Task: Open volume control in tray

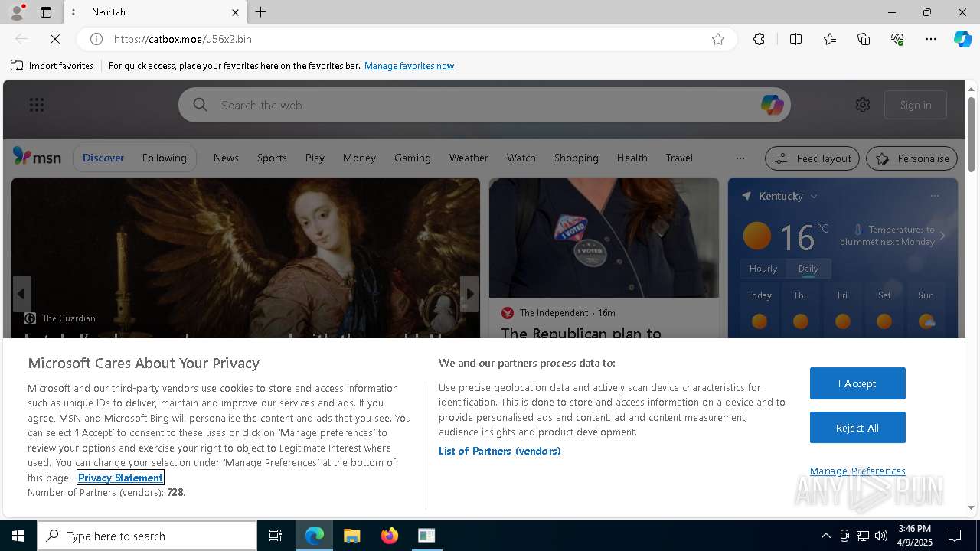Action: (x=881, y=536)
